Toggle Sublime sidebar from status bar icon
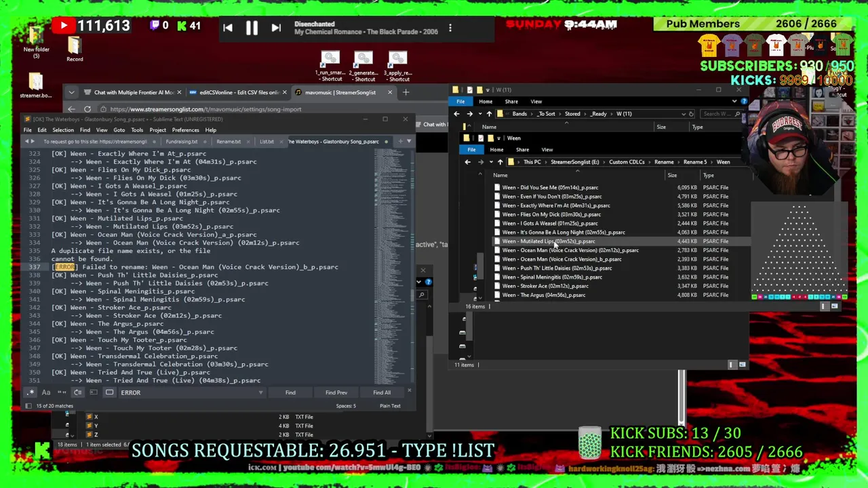This screenshot has width=868, height=488. click(28, 406)
